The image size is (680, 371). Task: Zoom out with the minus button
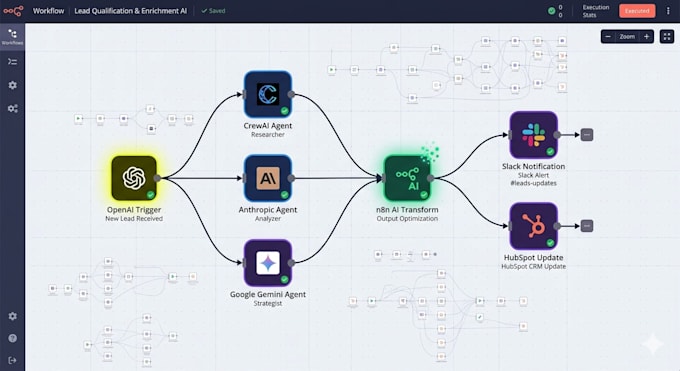608,36
